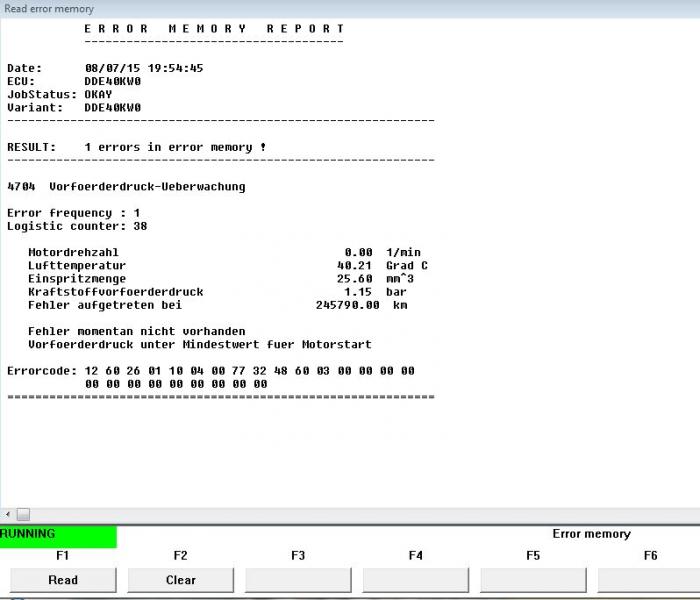Click the green RUNNING status indicator
The width and height of the screenshot is (700, 600).
pyautogui.click(x=58, y=535)
